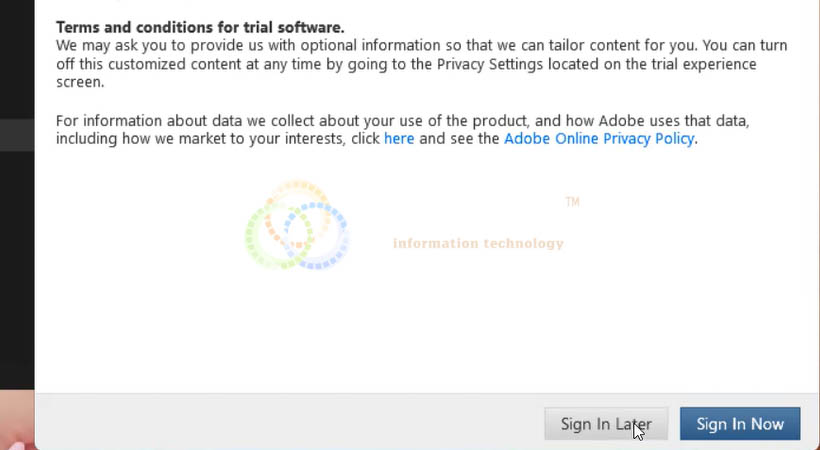Viewport: 820px width, 450px height.
Task: Open the Adobe Online Privacy Policy link
Action: (599, 139)
